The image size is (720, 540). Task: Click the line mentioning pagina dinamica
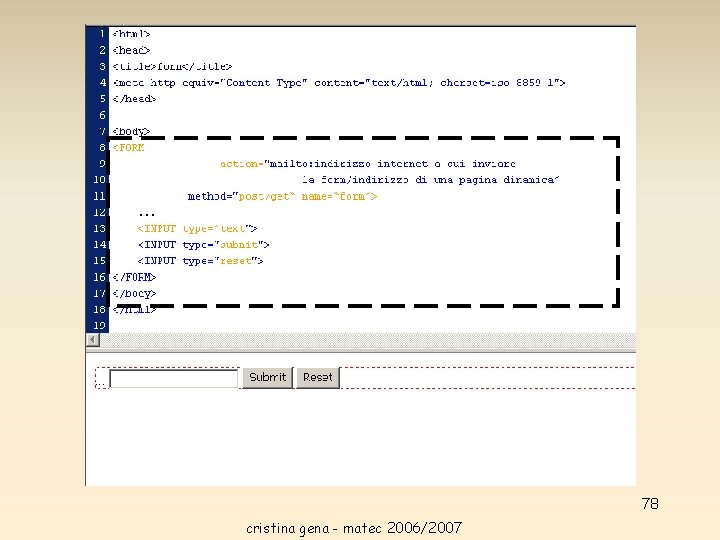point(431,180)
